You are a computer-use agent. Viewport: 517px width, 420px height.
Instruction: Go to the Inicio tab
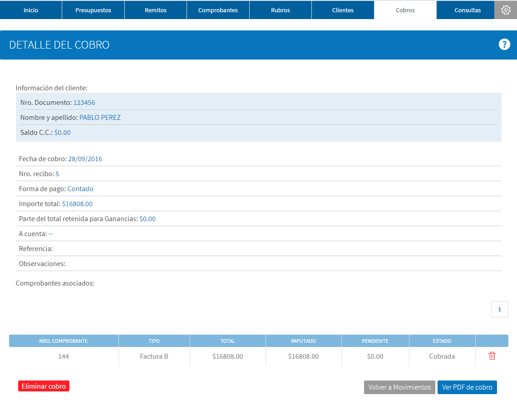click(x=31, y=10)
